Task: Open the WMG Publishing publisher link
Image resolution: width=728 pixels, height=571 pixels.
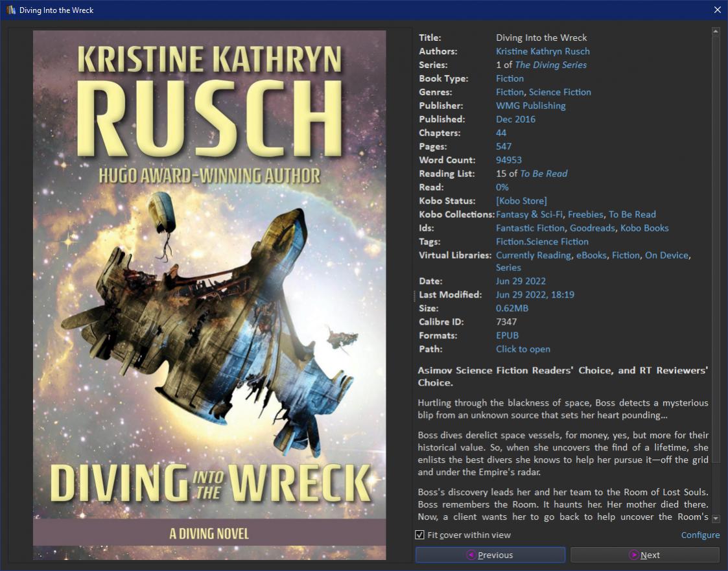Action: [531, 106]
